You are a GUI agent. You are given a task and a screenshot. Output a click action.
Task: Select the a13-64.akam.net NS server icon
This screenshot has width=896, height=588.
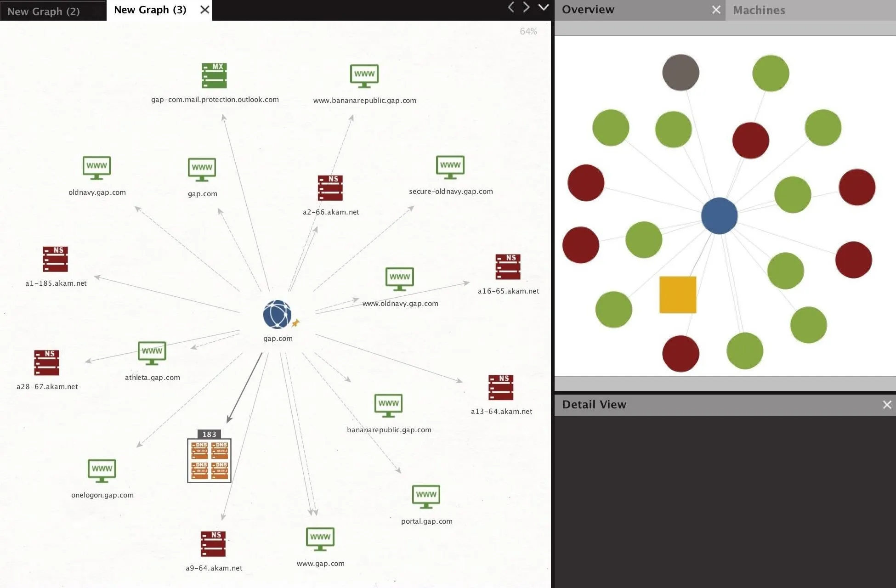point(501,387)
